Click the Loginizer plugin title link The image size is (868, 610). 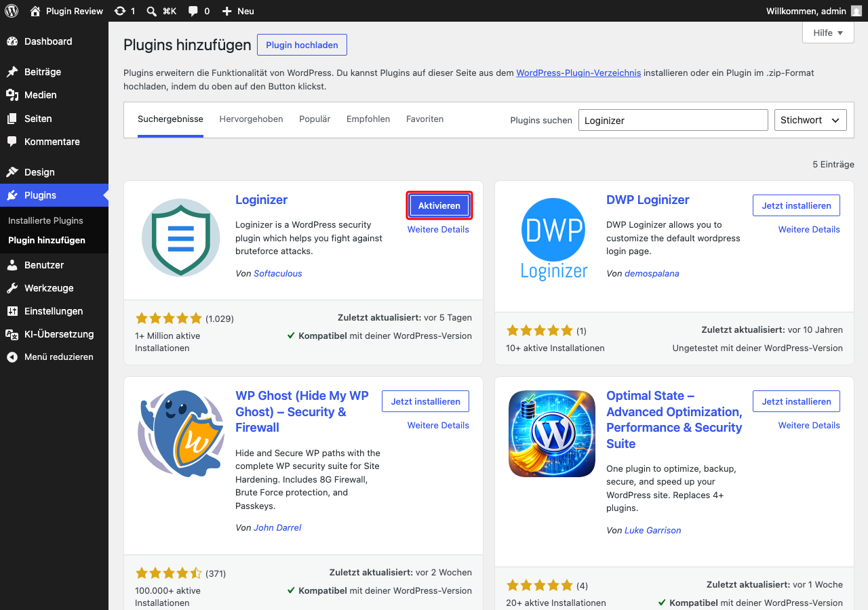click(261, 200)
